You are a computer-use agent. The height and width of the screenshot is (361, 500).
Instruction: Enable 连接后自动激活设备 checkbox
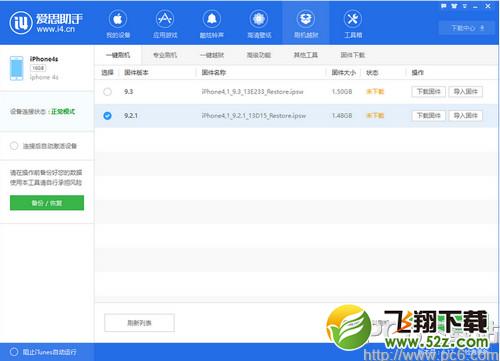[x=14, y=146]
